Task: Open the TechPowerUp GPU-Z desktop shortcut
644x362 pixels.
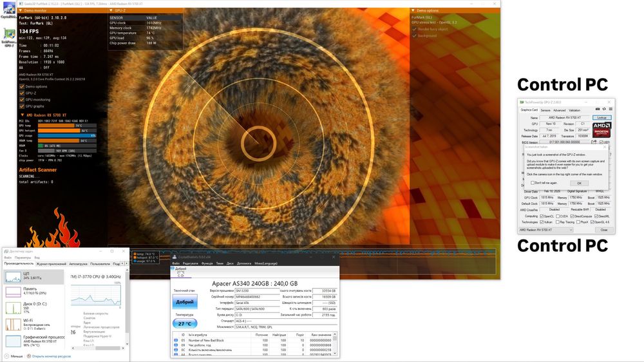Action: [9, 37]
